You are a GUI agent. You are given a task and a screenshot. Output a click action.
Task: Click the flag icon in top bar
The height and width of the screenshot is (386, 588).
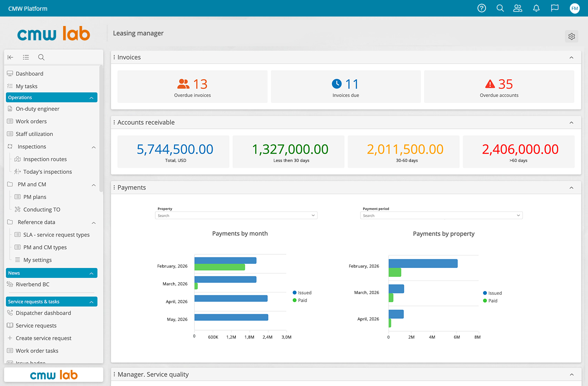pos(555,8)
